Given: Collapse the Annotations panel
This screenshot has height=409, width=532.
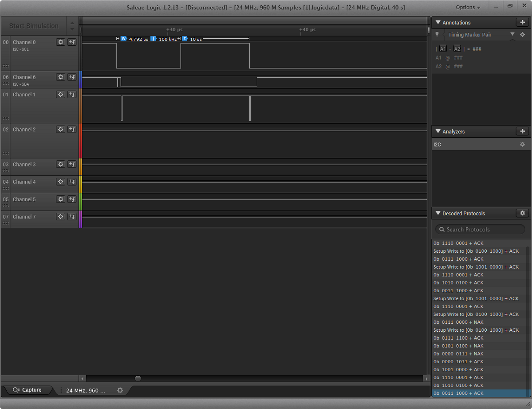Looking at the screenshot, I should tap(438, 23).
